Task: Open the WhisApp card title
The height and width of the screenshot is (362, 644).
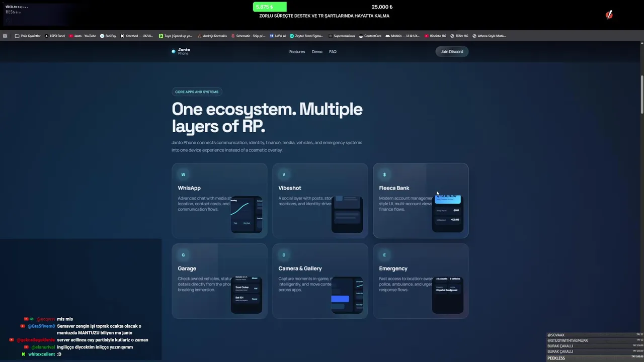Action: (189, 188)
